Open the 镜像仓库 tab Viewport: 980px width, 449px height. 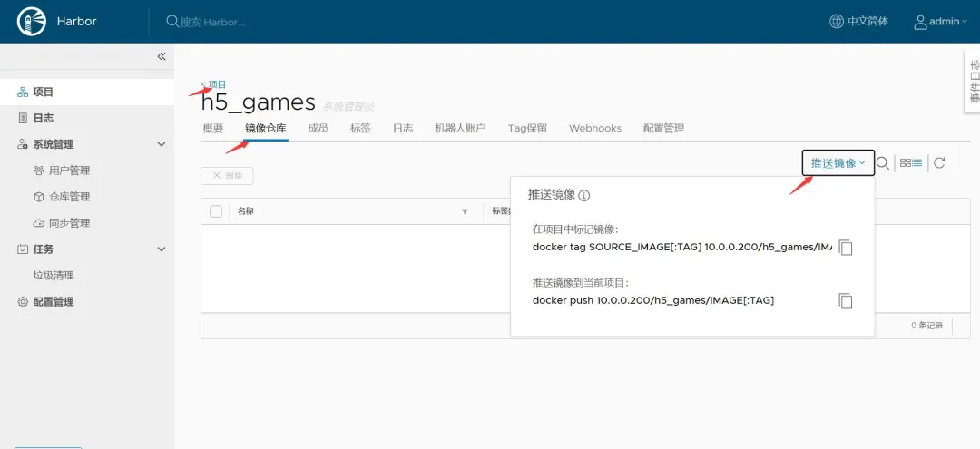coord(266,128)
